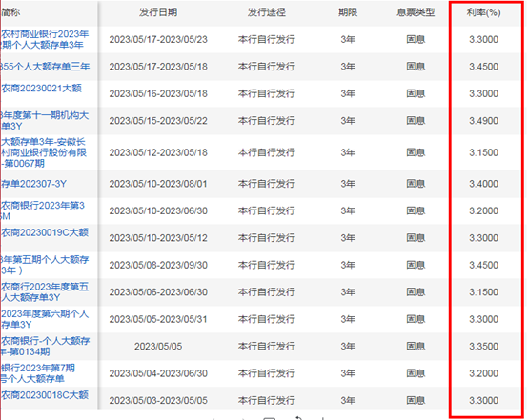The width and height of the screenshot is (528, 420).
Task: Open the 2023年度第六期个人 存单3Y link
Action: [45, 319]
